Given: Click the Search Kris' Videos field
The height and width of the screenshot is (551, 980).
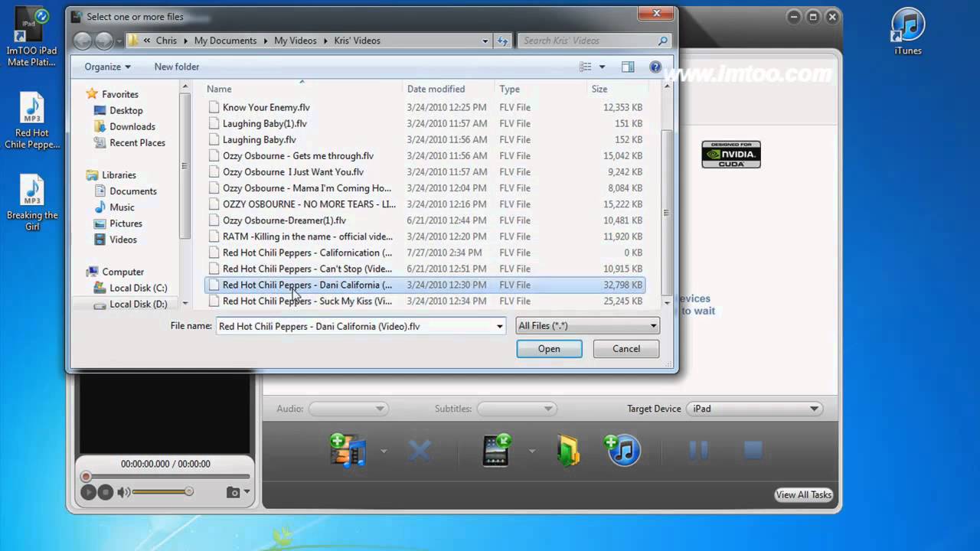Looking at the screenshot, I should click(x=590, y=41).
